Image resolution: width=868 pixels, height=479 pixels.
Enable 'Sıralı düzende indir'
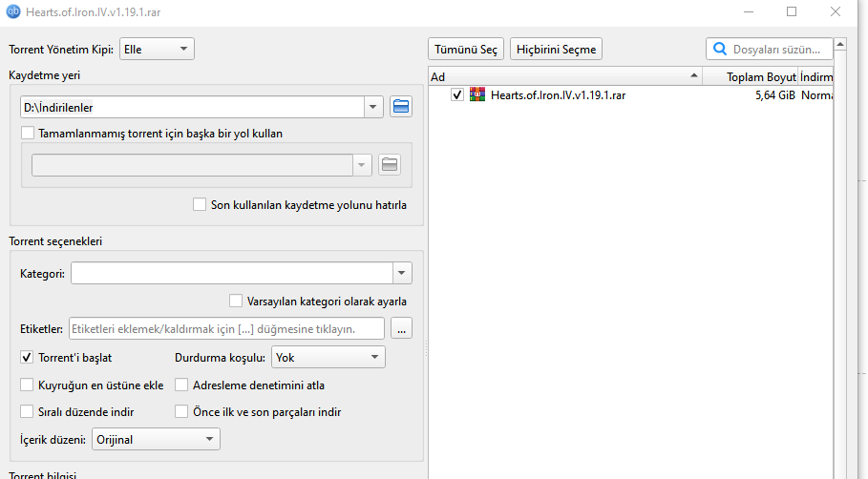pyautogui.click(x=27, y=412)
